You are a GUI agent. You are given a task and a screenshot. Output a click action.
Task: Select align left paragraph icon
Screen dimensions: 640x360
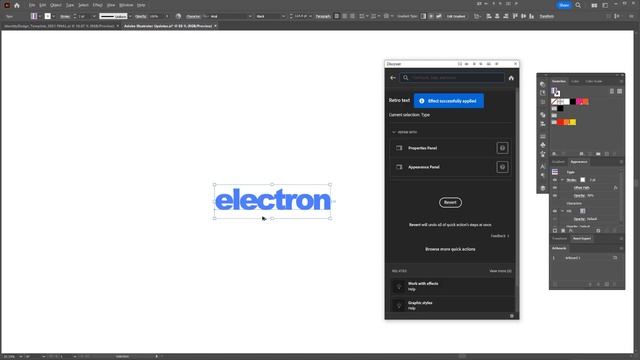click(x=337, y=16)
